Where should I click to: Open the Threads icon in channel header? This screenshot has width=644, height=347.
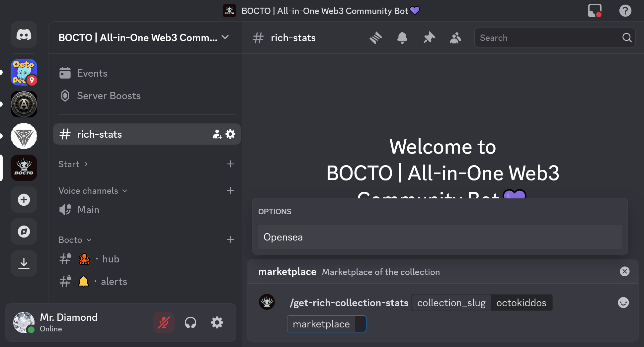click(375, 38)
